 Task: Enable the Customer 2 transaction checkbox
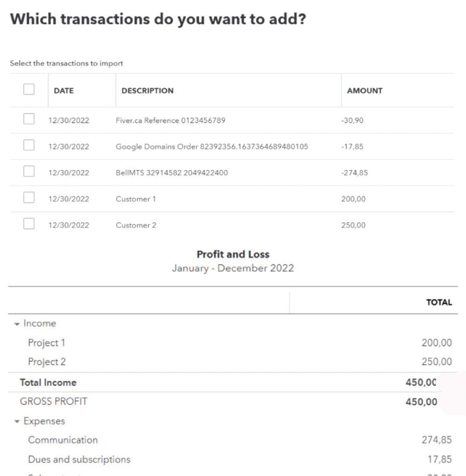(29, 224)
